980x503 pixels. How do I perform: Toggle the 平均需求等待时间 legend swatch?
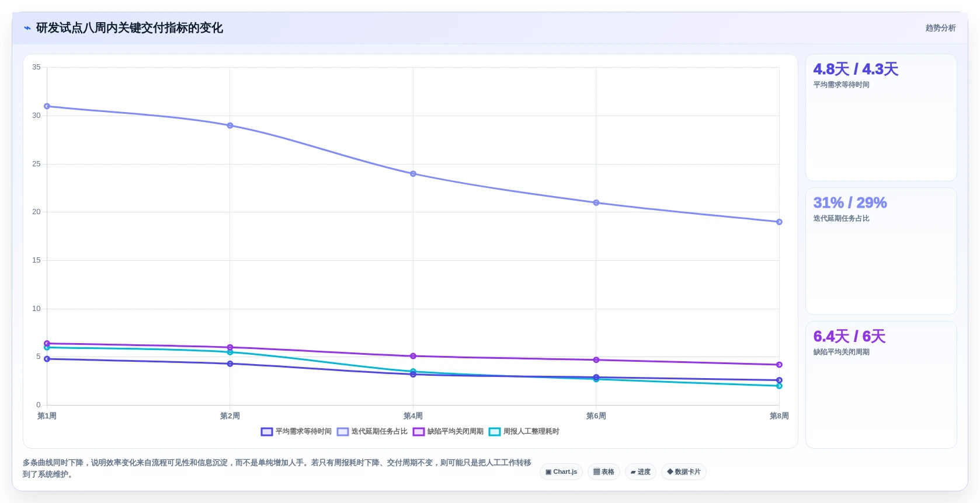click(x=267, y=432)
